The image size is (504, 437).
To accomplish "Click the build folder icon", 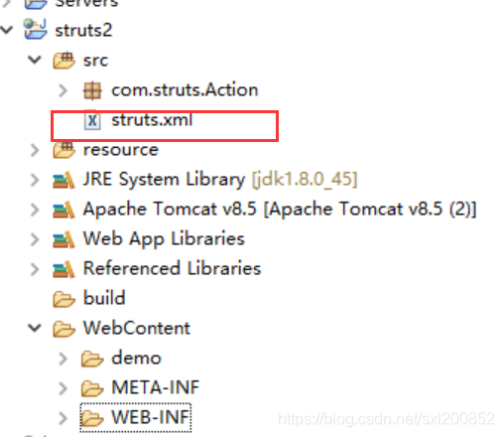I will [x=63, y=299].
